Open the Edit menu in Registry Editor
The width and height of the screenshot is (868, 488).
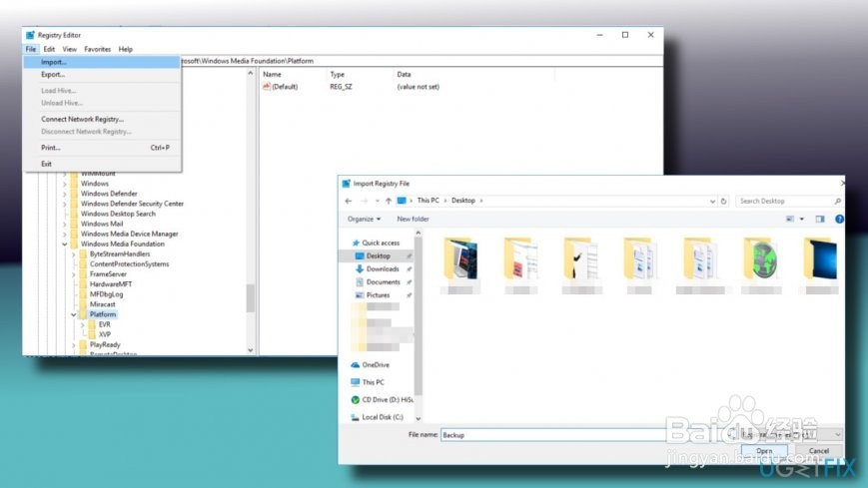49,49
